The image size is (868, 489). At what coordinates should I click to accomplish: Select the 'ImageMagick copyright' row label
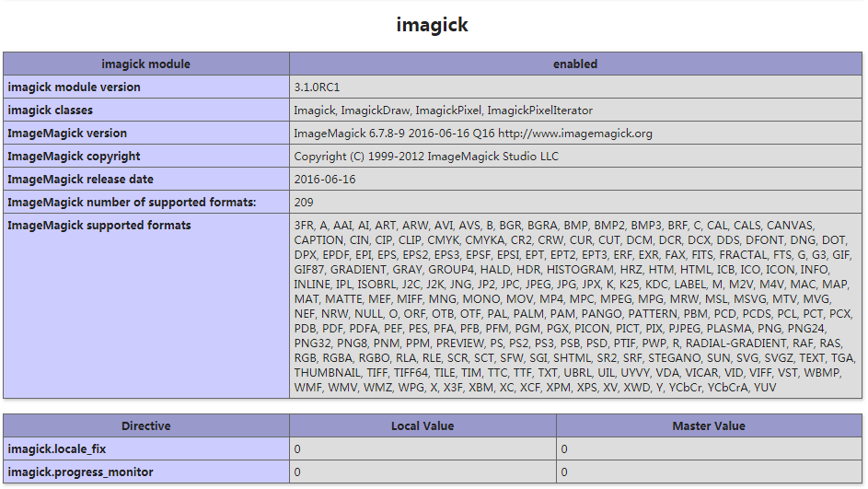(x=75, y=157)
